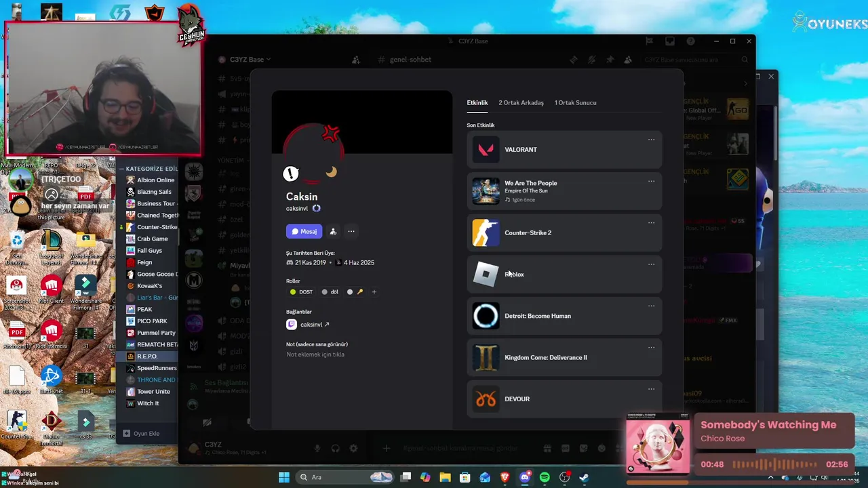This screenshot has height=488, width=868.
Task: Click the note field 'Not eklemek için tıkla'
Action: [x=315, y=354]
